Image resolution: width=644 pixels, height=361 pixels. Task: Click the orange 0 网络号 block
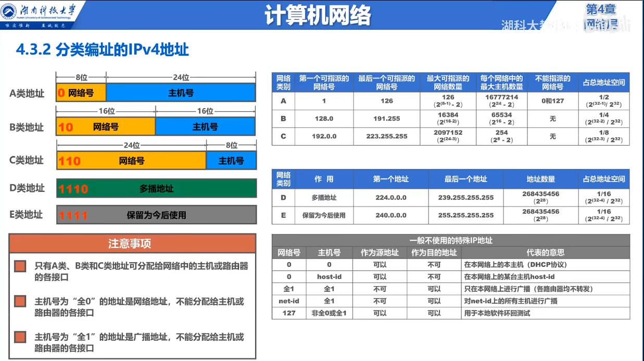(x=81, y=93)
